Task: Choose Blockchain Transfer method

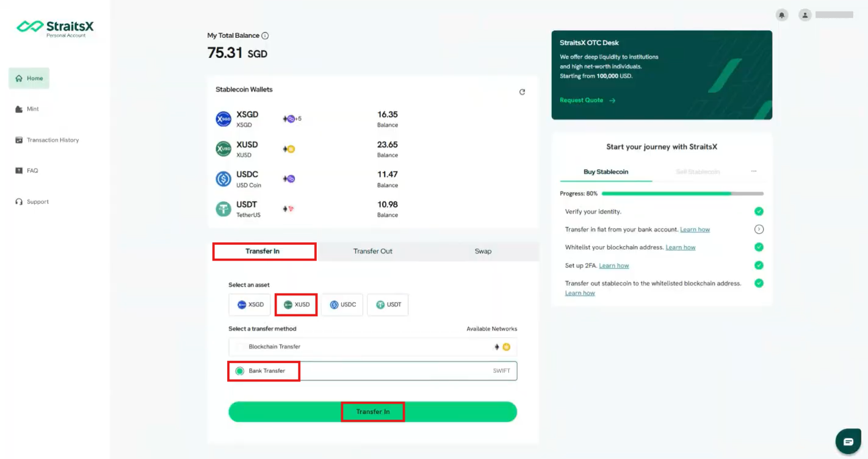Action: pos(373,347)
